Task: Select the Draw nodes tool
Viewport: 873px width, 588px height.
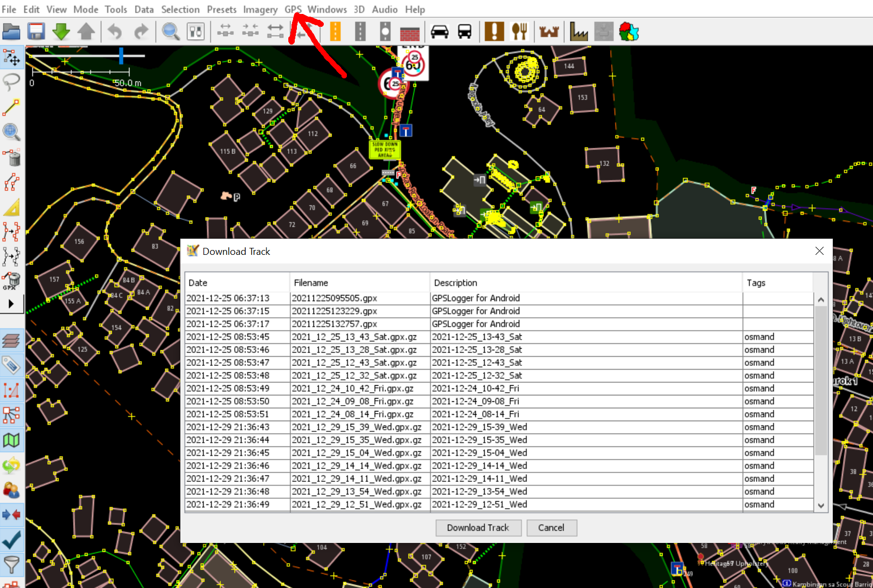Action: 11,107
